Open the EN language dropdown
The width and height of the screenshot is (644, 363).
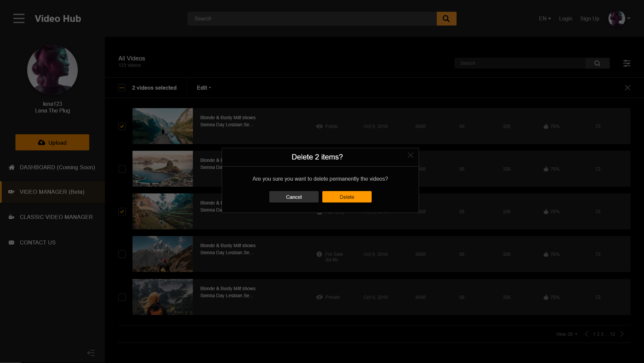[545, 18]
